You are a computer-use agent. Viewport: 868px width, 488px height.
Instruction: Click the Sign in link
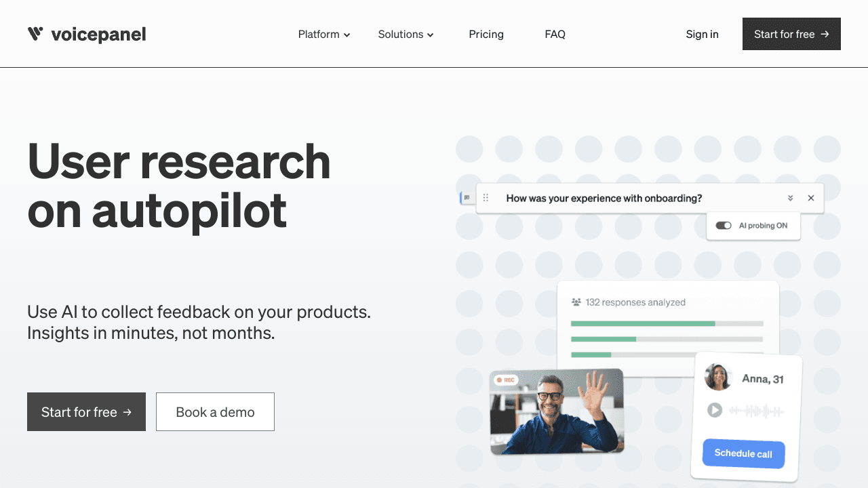point(702,34)
